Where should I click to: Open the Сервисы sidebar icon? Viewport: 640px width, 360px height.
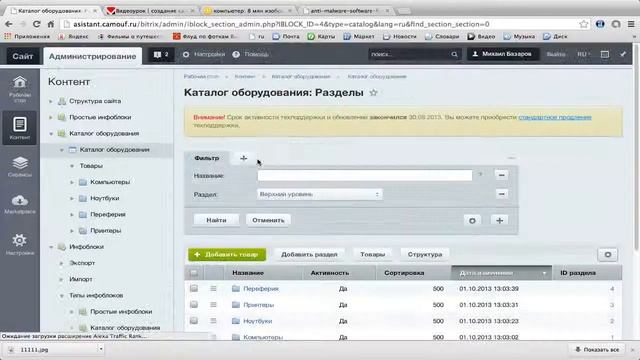tap(20, 167)
